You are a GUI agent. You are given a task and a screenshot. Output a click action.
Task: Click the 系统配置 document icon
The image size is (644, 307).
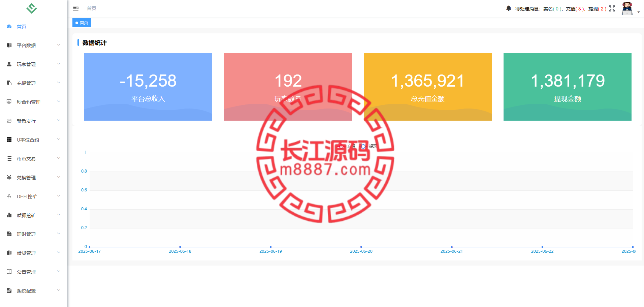click(x=9, y=290)
